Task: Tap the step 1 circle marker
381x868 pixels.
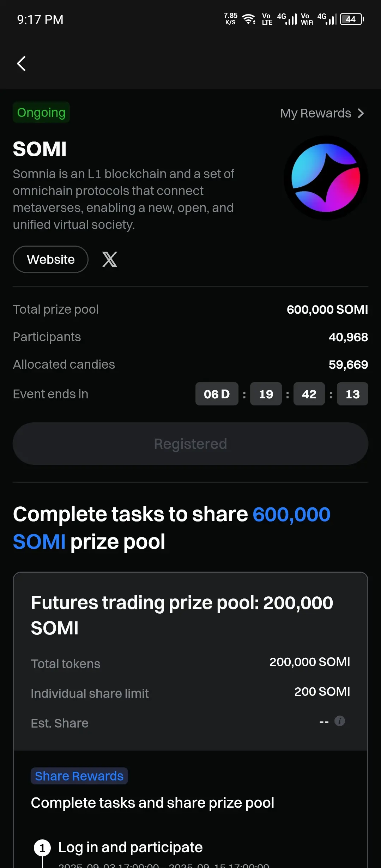Action: point(42,848)
